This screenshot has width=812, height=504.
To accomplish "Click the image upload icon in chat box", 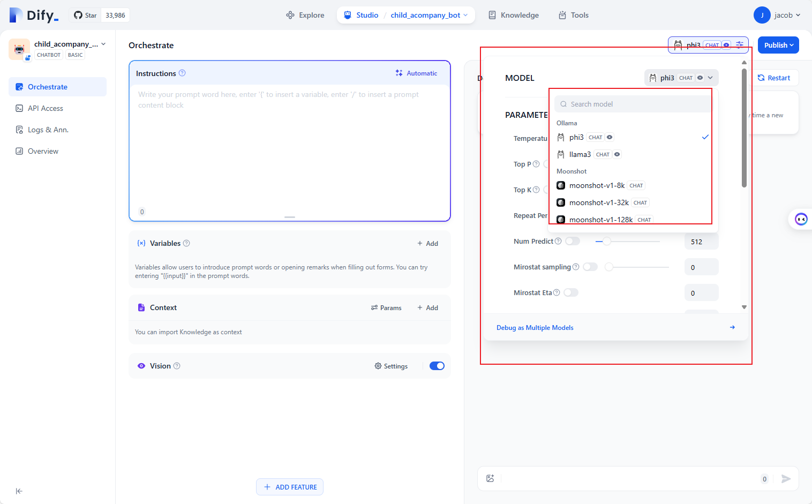I will click(490, 478).
